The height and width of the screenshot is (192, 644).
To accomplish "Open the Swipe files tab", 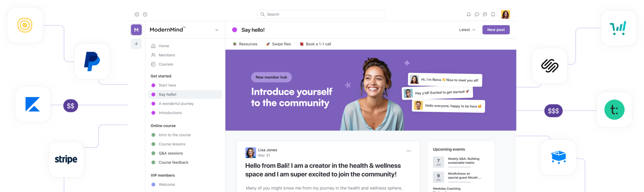I will 279,44.
